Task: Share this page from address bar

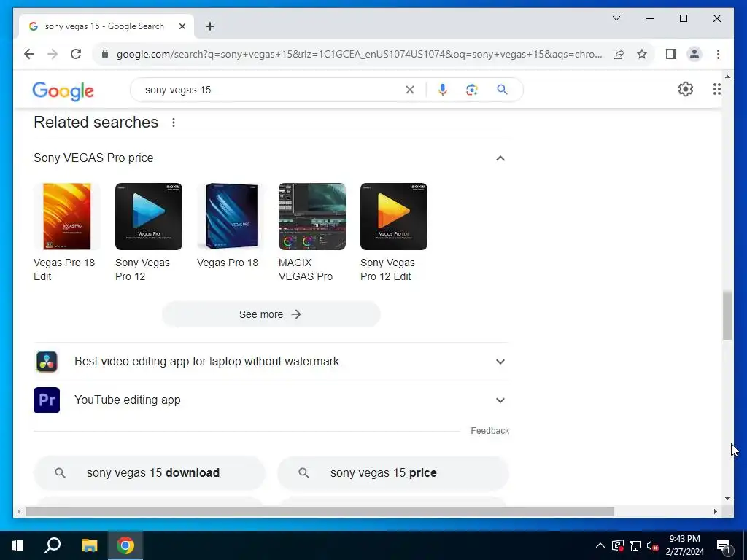Action: [619, 54]
